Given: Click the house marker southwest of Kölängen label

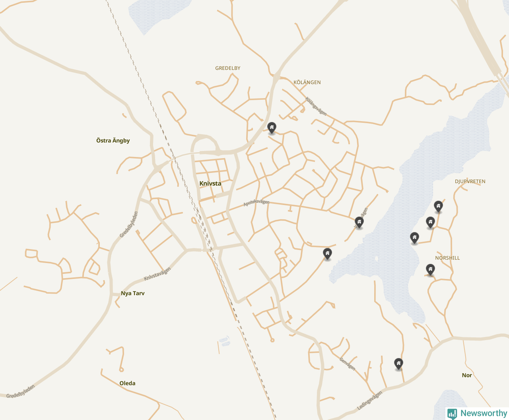Looking at the screenshot, I should point(272,128).
